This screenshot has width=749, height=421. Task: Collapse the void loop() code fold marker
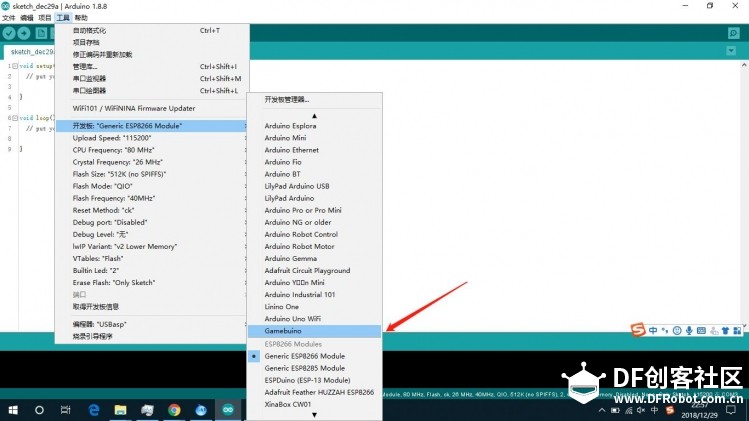click(15, 118)
